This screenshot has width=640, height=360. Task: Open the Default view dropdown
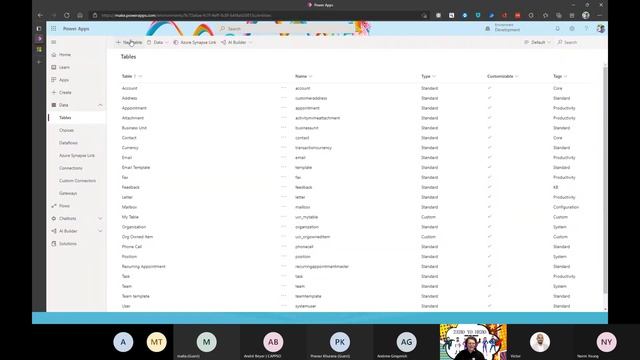(x=537, y=42)
